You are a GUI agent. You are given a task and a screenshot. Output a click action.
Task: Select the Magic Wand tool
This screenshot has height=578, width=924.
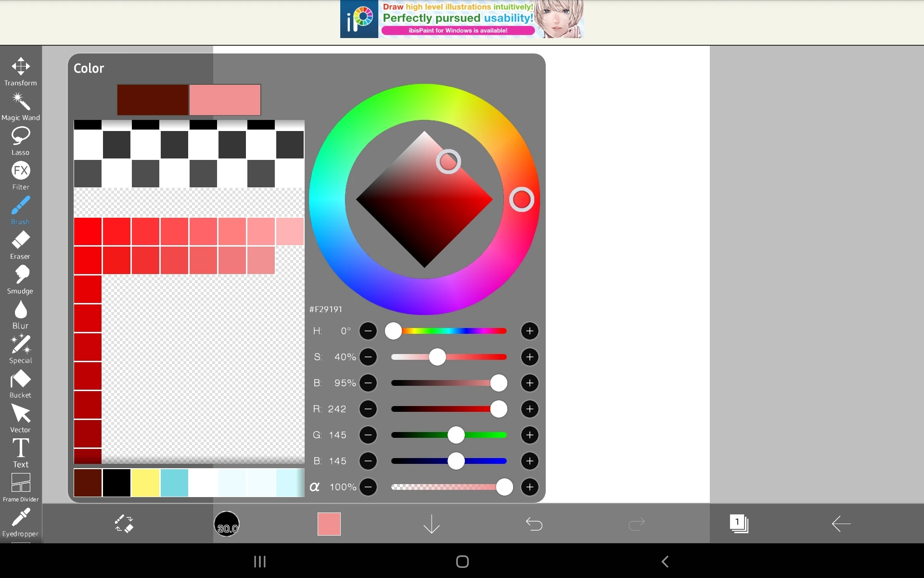(x=20, y=102)
